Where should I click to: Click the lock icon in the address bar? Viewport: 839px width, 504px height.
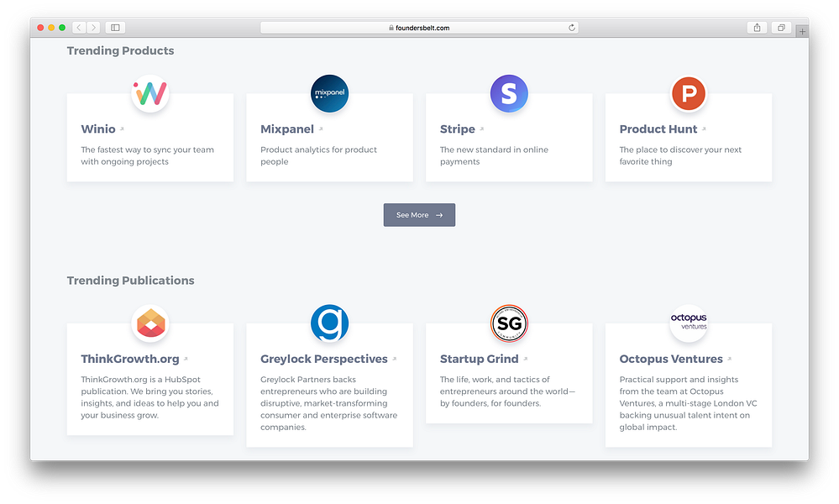pos(391,28)
